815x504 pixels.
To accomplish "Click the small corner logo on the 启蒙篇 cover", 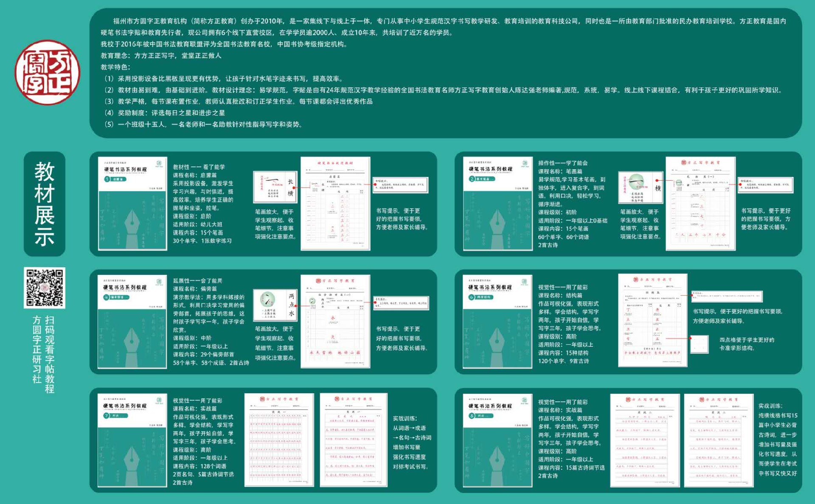I will [x=159, y=163].
